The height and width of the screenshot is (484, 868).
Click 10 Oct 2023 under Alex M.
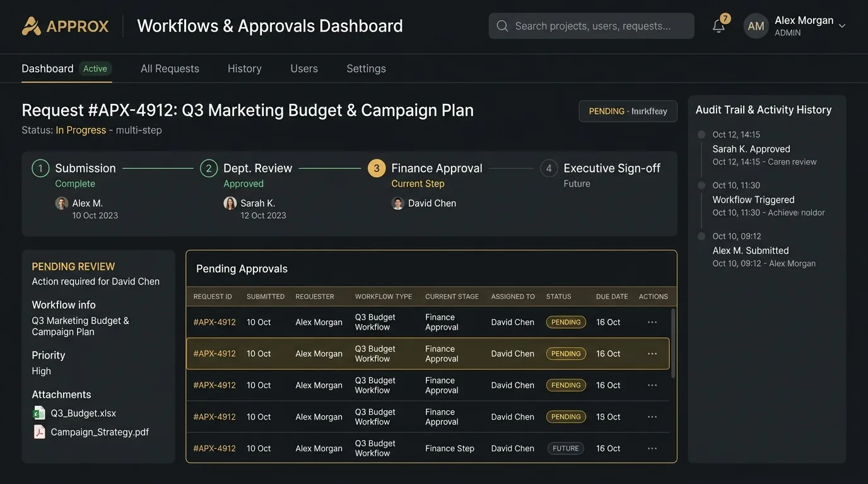95,216
